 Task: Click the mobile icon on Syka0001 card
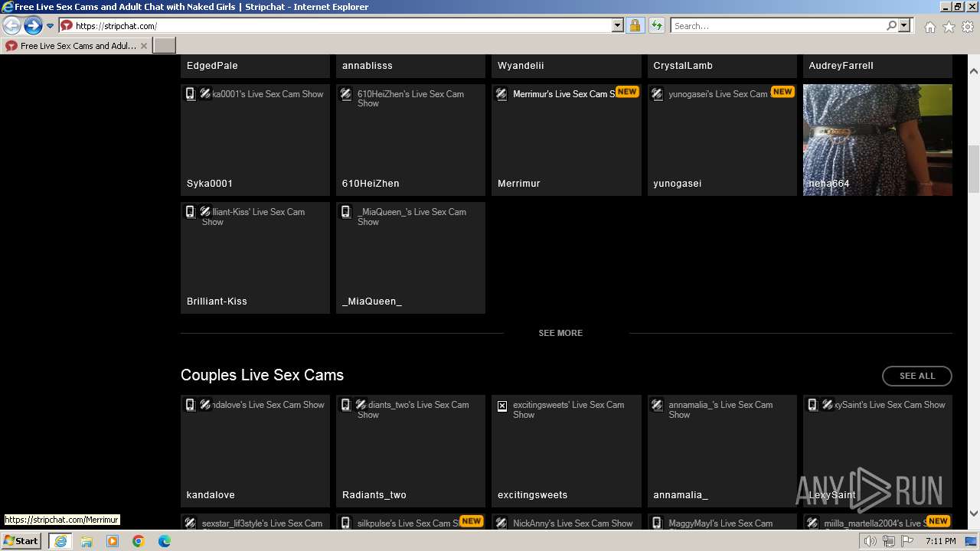(x=191, y=94)
